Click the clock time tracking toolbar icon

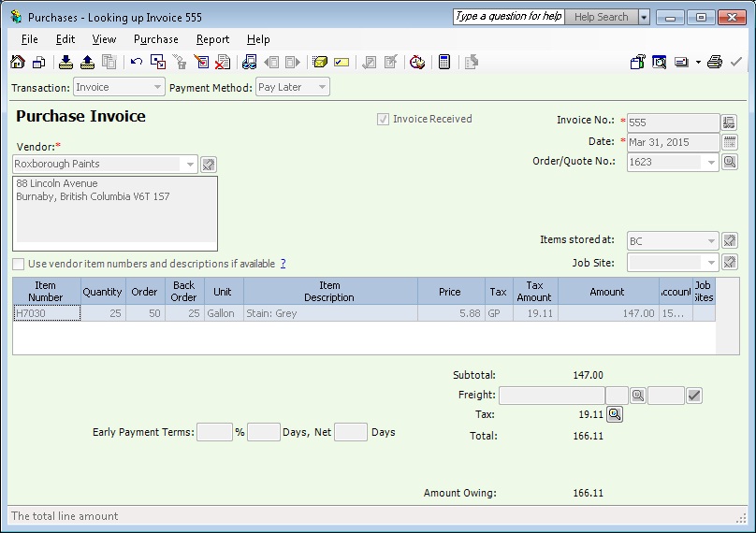(x=417, y=62)
